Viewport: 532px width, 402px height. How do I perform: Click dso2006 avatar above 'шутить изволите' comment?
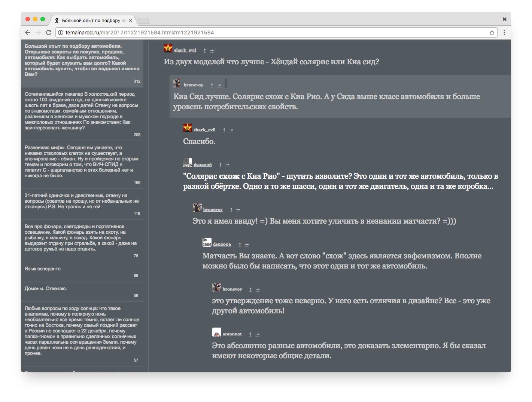[188, 163]
